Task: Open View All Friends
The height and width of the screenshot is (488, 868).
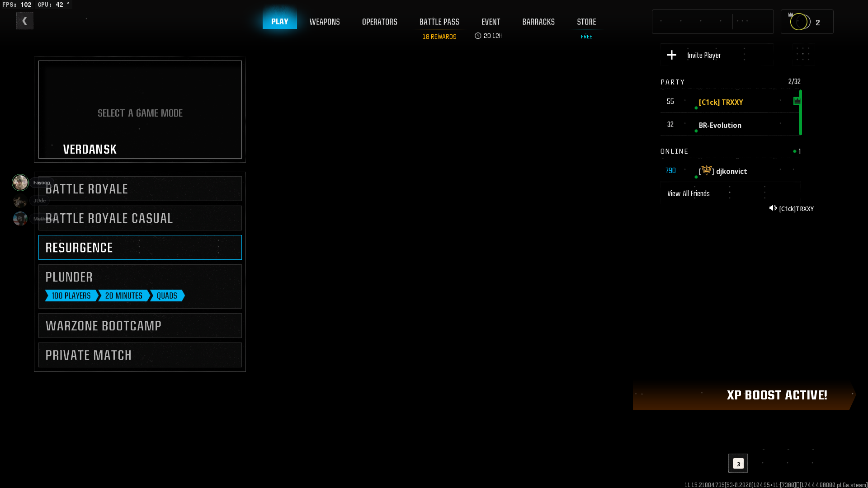Action: [x=731, y=193]
